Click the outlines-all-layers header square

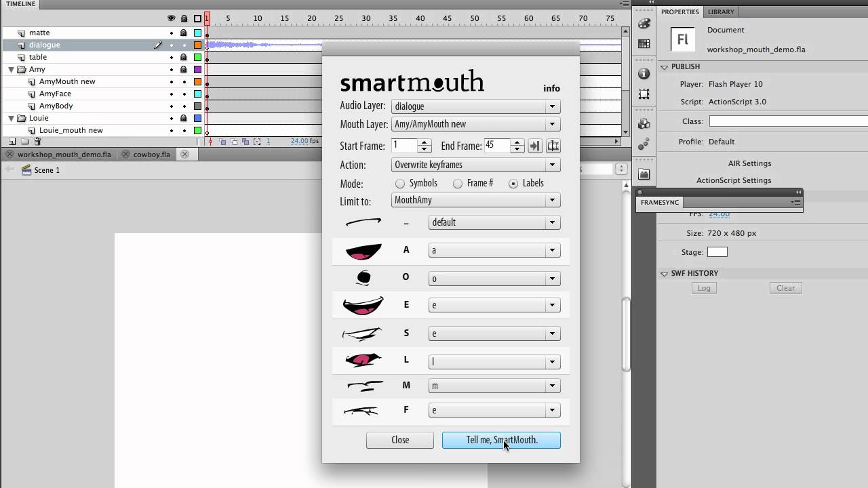[197, 18]
